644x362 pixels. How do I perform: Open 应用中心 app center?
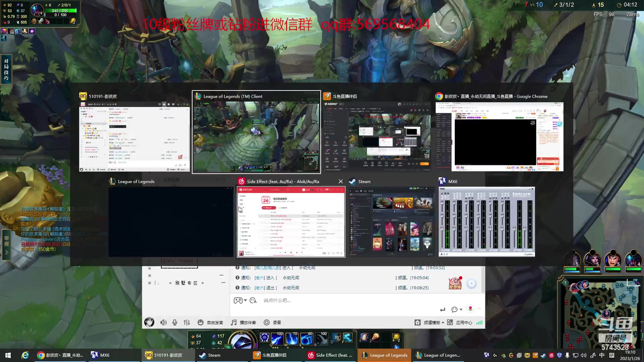(x=460, y=322)
